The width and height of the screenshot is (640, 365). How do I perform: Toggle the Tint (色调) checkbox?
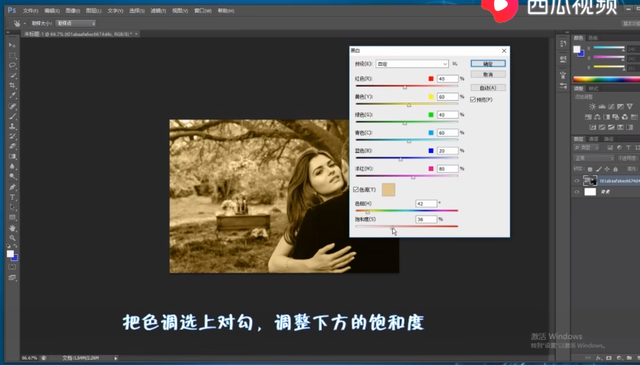(356, 189)
